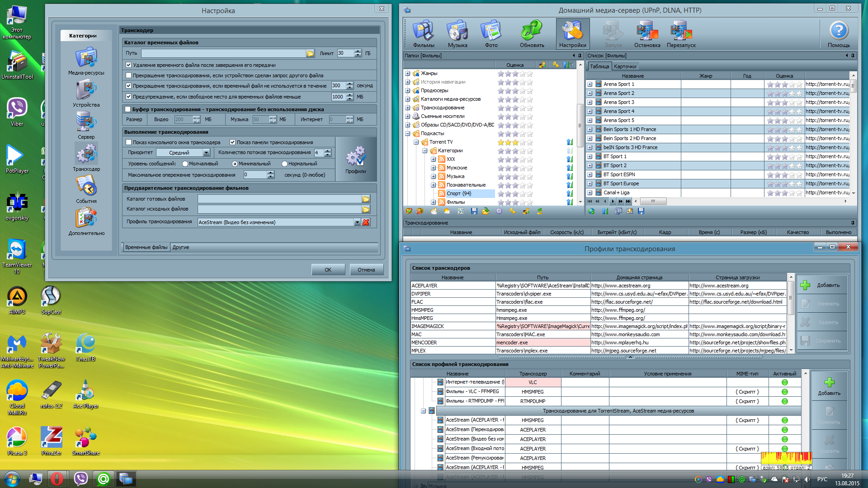Toggle temporary file deletion after transfer checkbox
This screenshot has height=488, width=868.
(x=129, y=65)
